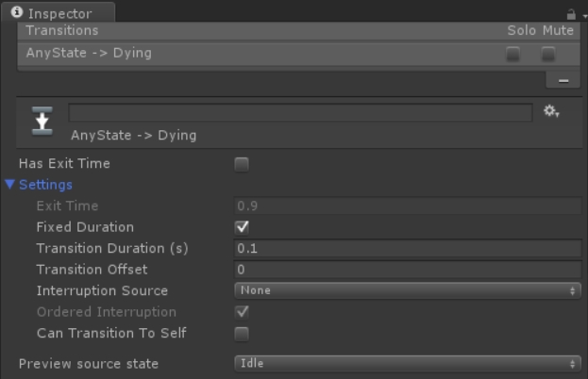Viewport: 588px width, 379px height.
Task: Toggle the Ordered Interruption checkbox
Action: [x=242, y=312]
